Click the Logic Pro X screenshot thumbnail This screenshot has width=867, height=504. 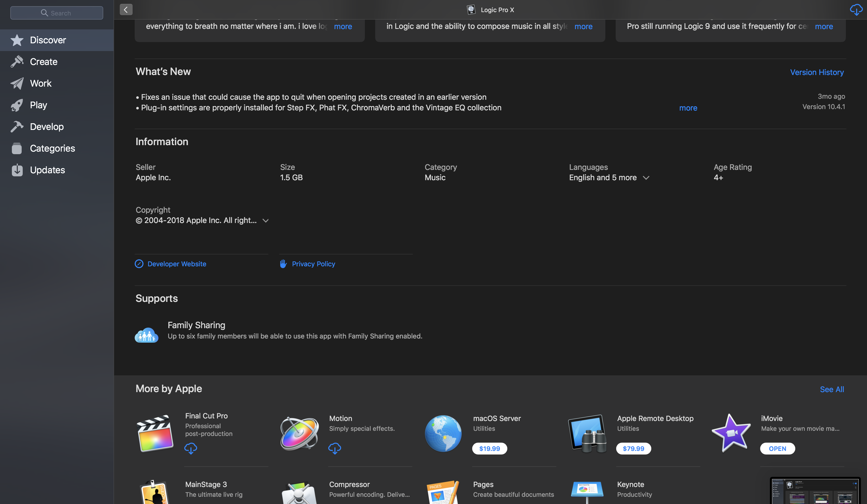(815, 491)
